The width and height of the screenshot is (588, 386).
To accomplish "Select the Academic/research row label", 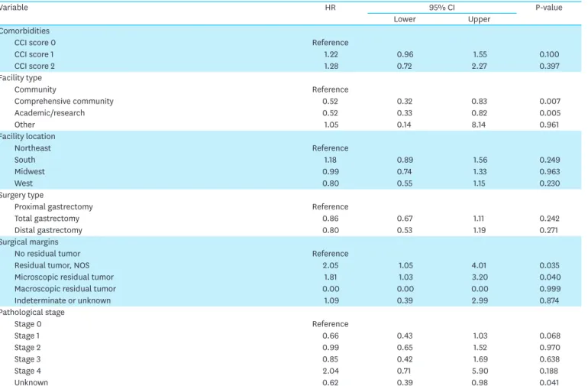I will 50,112.
